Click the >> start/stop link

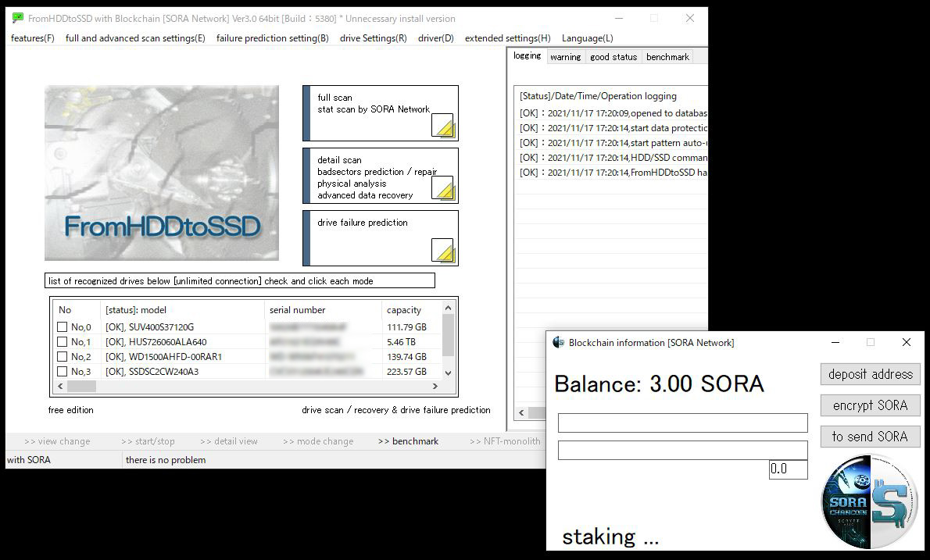click(148, 441)
